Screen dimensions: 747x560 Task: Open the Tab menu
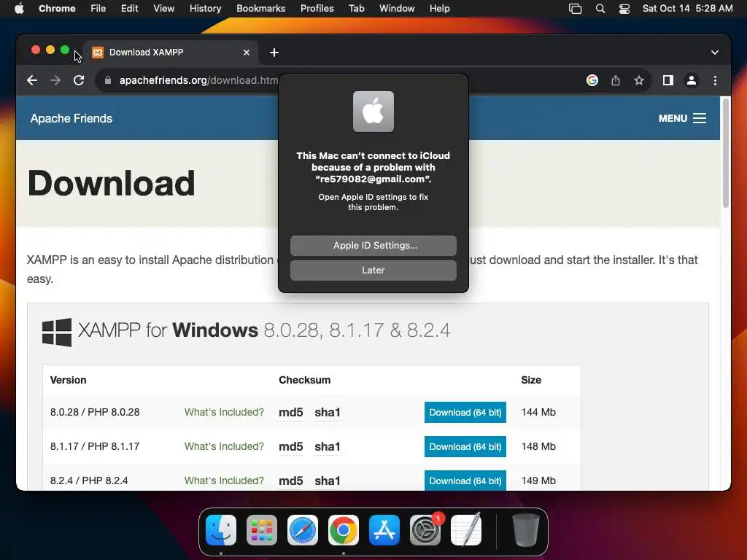click(x=356, y=9)
